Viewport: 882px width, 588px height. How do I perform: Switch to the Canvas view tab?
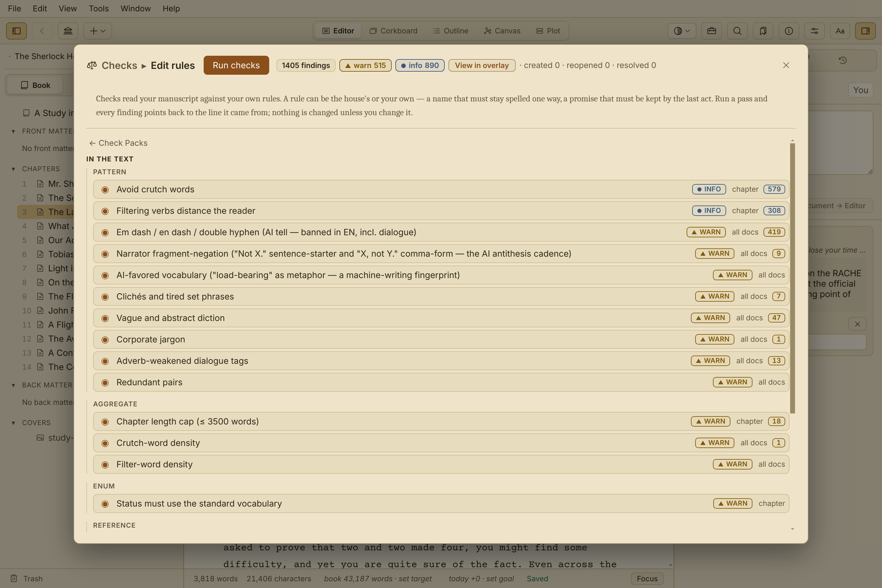pos(502,31)
